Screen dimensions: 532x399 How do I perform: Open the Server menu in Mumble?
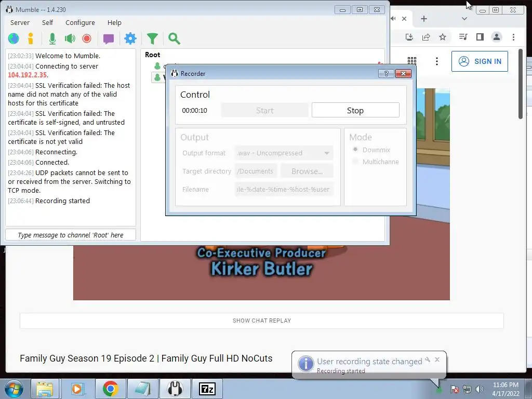pos(20,23)
